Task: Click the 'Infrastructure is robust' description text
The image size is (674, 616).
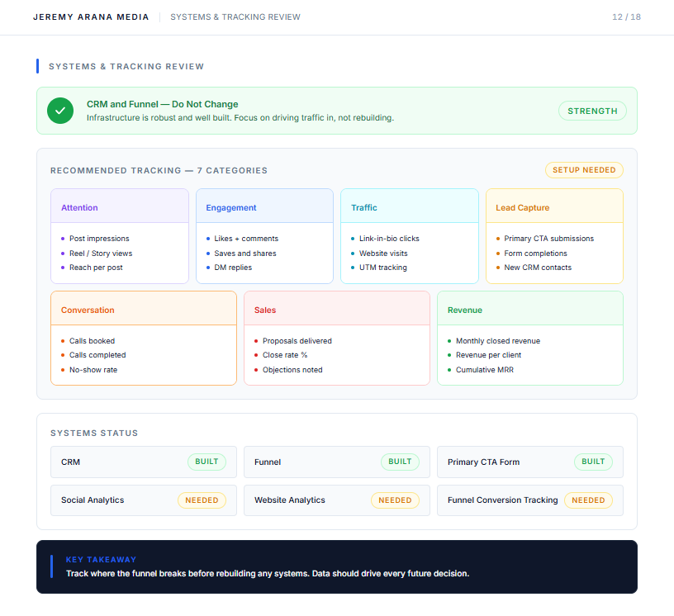Action: (240, 118)
